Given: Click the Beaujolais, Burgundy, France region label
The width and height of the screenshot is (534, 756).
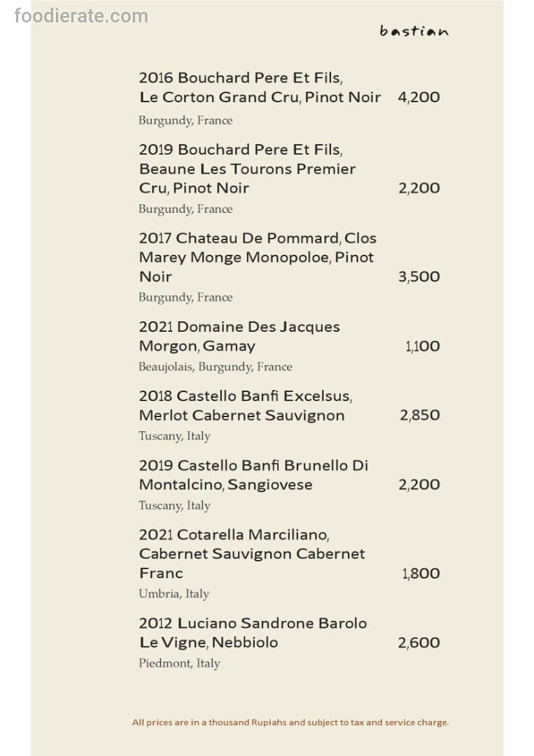Looking at the screenshot, I should click(215, 367).
